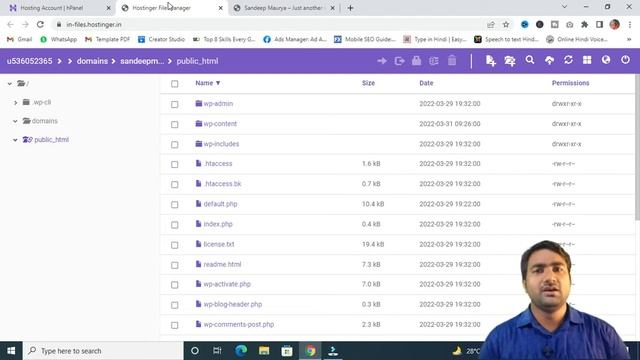Screen dimensions: 640x360
Task: Switch to grid view icon
Action: click(587, 60)
